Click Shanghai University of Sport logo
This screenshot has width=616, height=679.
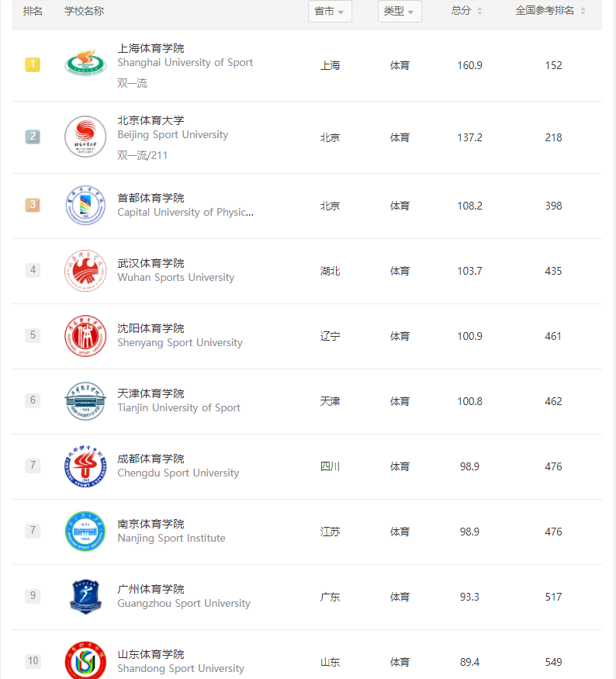85,64
